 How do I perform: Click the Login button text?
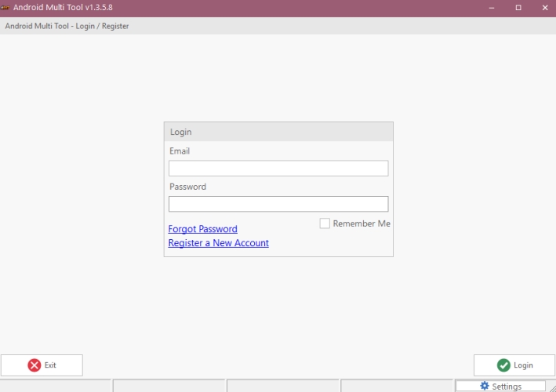pyautogui.click(x=523, y=365)
